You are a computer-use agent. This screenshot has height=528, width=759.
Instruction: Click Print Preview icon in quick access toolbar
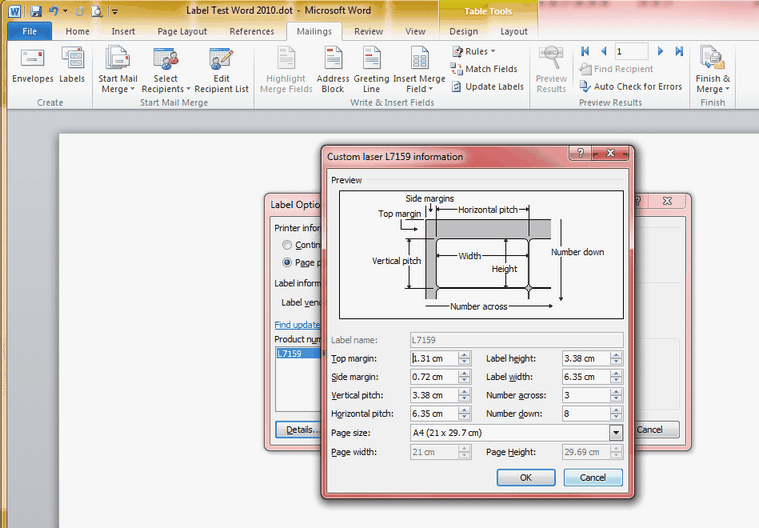coord(97,11)
